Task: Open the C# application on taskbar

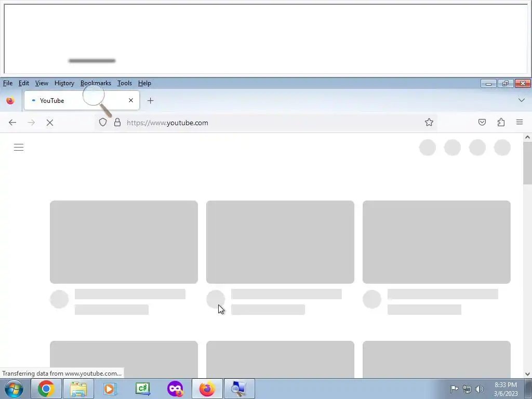Action: (x=142, y=389)
